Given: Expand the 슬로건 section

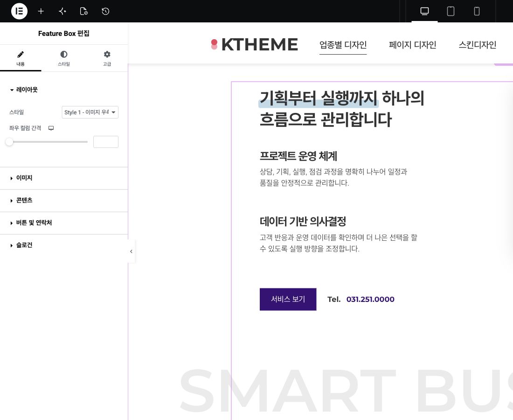Looking at the screenshot, I should (64, 245).
